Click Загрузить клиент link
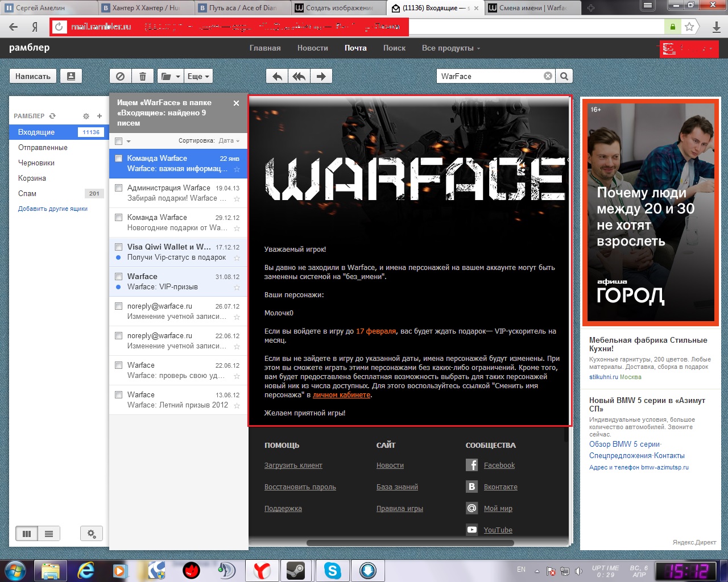The width and height of the screenshot is (728, 582). click(x=293, y=465)
